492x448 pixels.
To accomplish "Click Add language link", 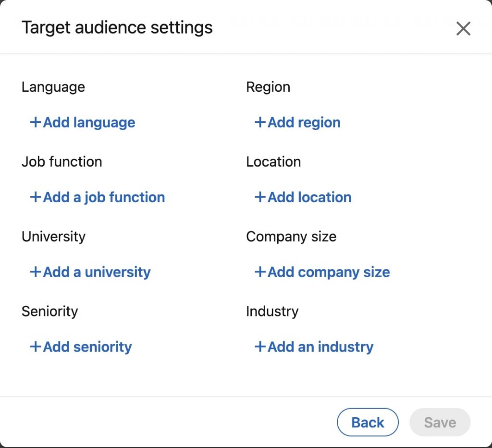I will [83, 122].
